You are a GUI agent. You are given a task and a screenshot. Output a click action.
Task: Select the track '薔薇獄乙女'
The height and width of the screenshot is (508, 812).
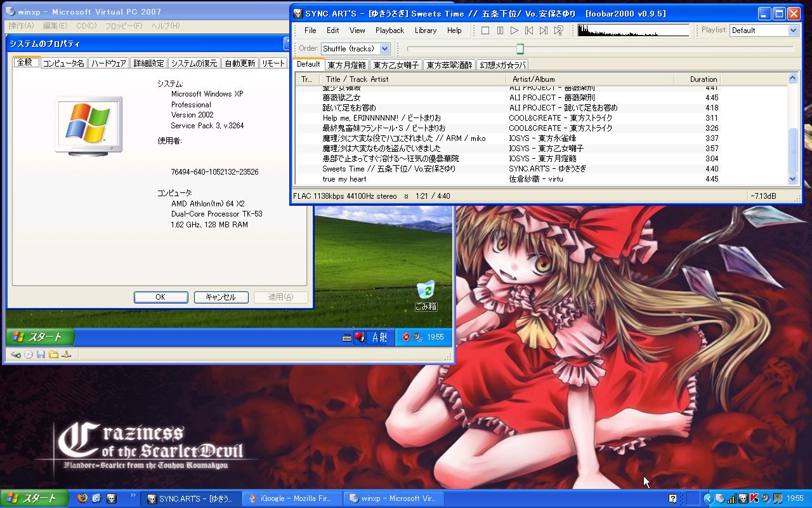541,98
